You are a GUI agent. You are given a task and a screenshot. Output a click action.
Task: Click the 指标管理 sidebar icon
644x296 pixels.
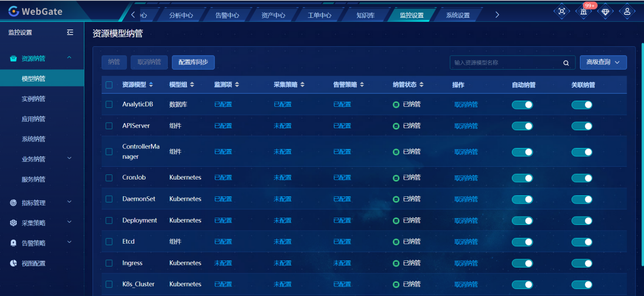pos(14,203)
